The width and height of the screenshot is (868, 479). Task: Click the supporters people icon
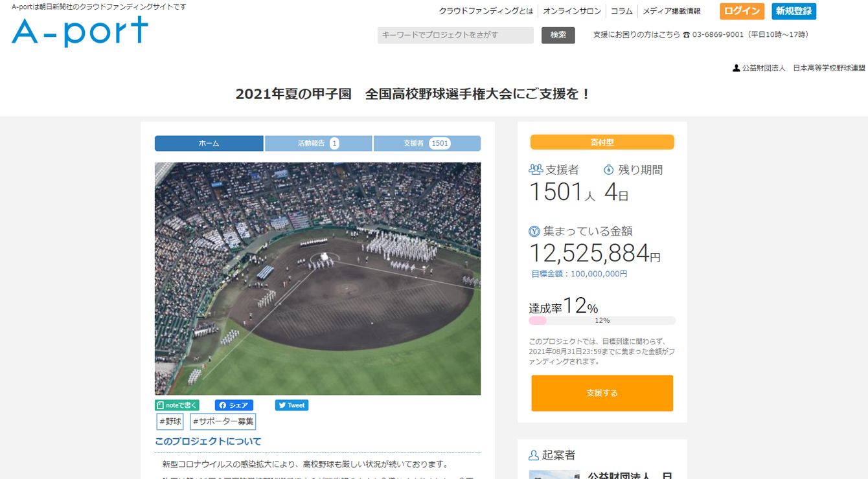536,170
